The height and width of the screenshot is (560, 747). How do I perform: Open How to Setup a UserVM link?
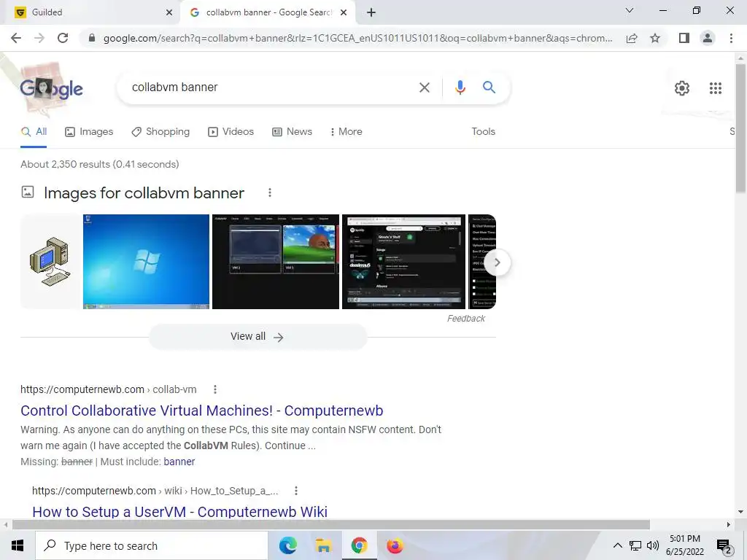179,511
